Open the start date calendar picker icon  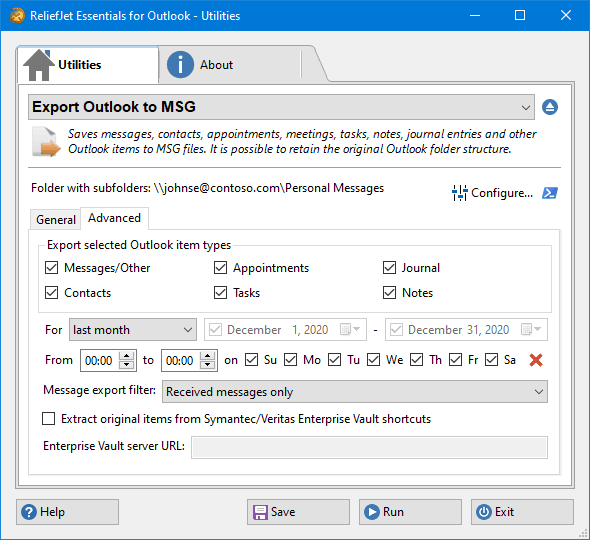pyautogui.click(x=350, y=330)
